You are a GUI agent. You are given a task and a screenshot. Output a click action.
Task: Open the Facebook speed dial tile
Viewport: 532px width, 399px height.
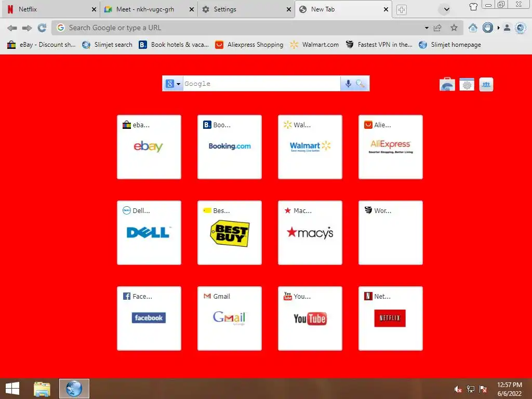(149, 318)
